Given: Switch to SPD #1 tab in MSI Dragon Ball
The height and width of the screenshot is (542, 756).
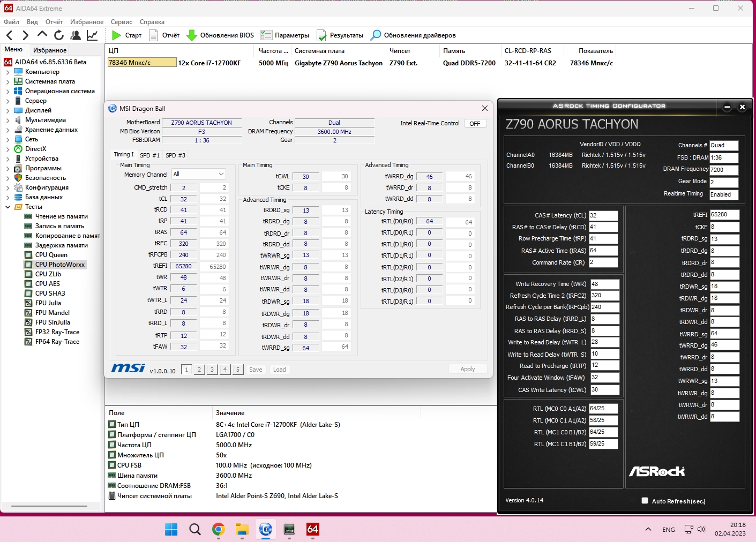Looking at the screenshot, I should click(x=149, y=155).
